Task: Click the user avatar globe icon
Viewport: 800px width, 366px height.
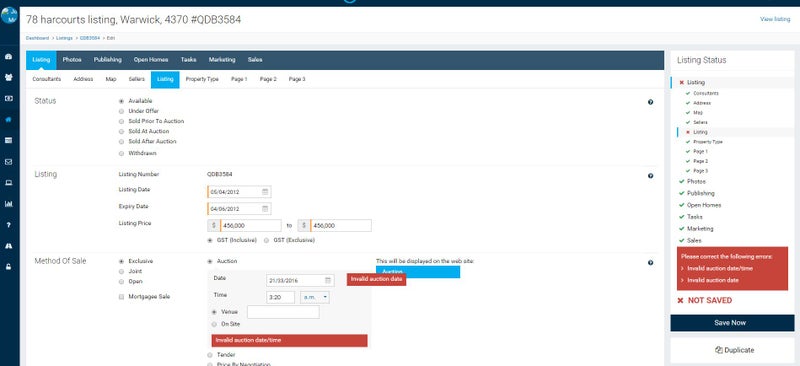Action: (x=9, y=15)
